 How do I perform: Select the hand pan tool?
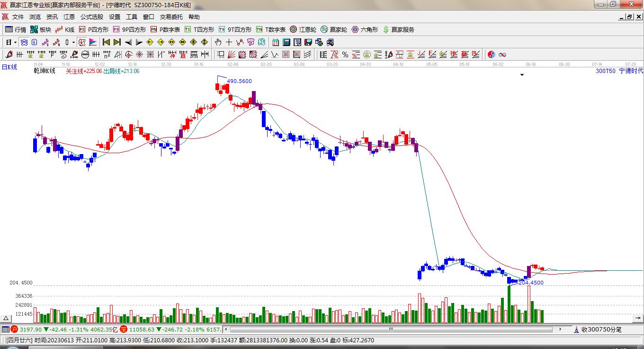(x=218, y=42)
